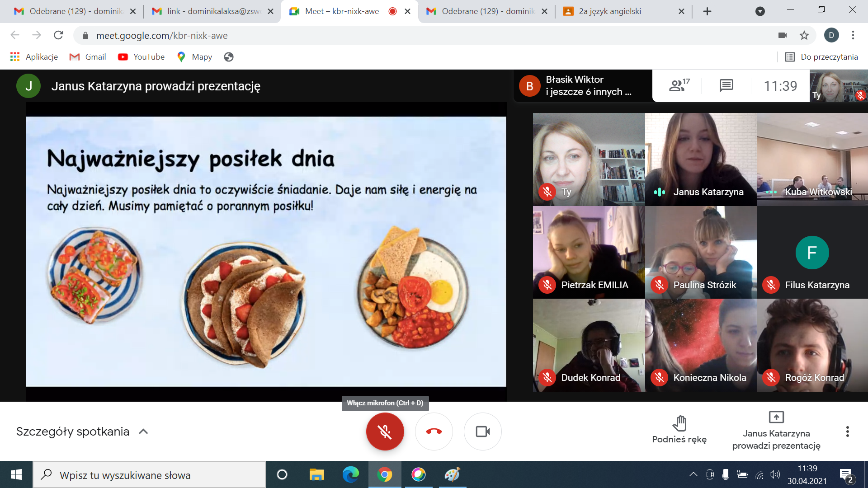Open the colorful round app in taskbar
Screen dimensions: 868x488
click(x=419, y=474)
